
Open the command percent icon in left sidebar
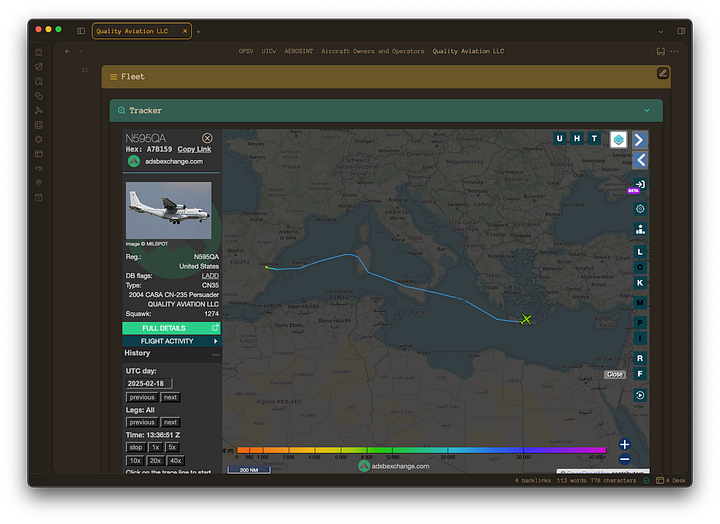coord(39,168)
